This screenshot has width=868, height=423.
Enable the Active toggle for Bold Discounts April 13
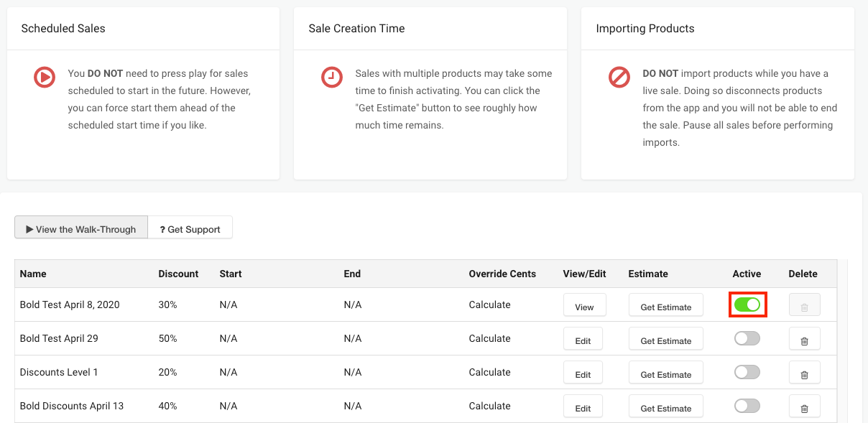[747, 406]
